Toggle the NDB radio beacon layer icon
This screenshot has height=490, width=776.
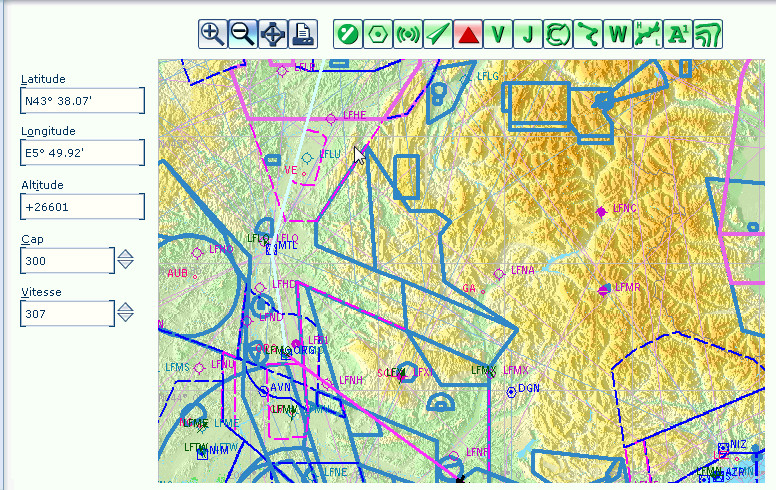tap(408, 34)
